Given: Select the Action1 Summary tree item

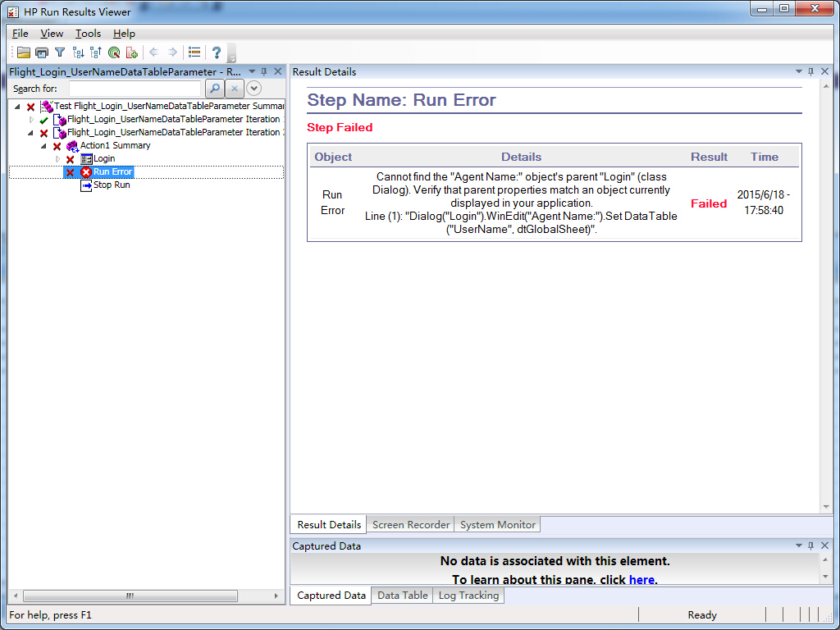Looking at the screenshot, I should tap(115, 145).
